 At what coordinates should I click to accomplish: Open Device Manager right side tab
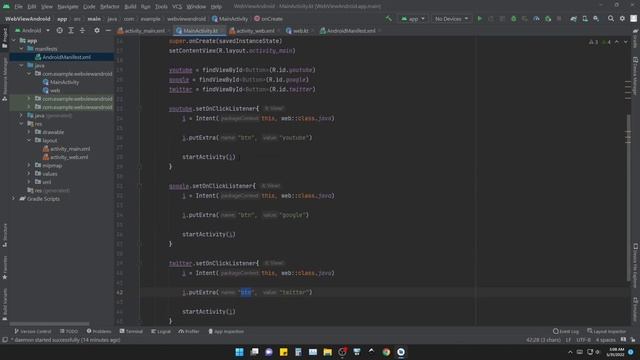click(636, 76)
